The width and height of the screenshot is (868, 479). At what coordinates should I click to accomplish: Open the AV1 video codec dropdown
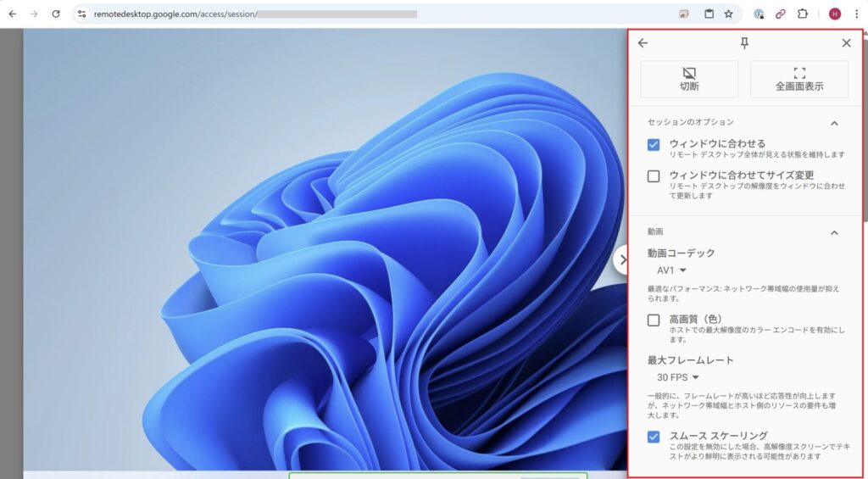(x=671, y=270)
